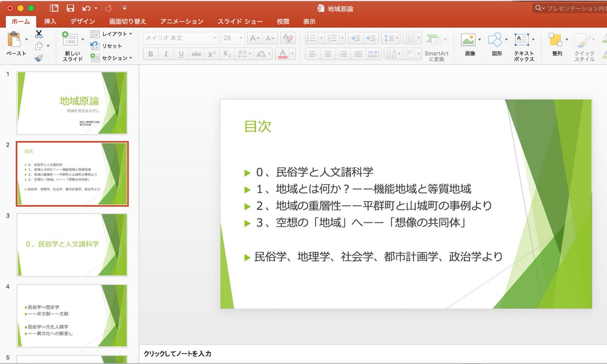Click the increase font size icon
This screenshot has width=607, height=364.
coord(255,38)
